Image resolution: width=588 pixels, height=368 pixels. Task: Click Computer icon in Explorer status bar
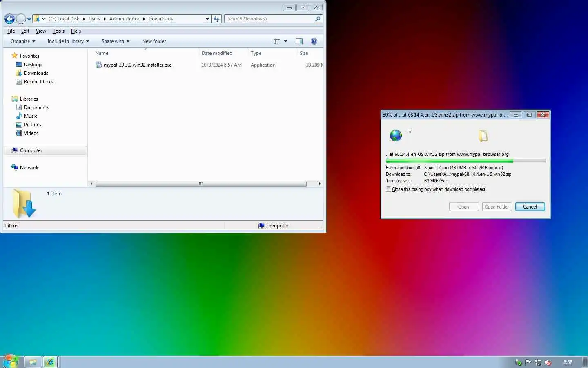(x=261, y=226)
